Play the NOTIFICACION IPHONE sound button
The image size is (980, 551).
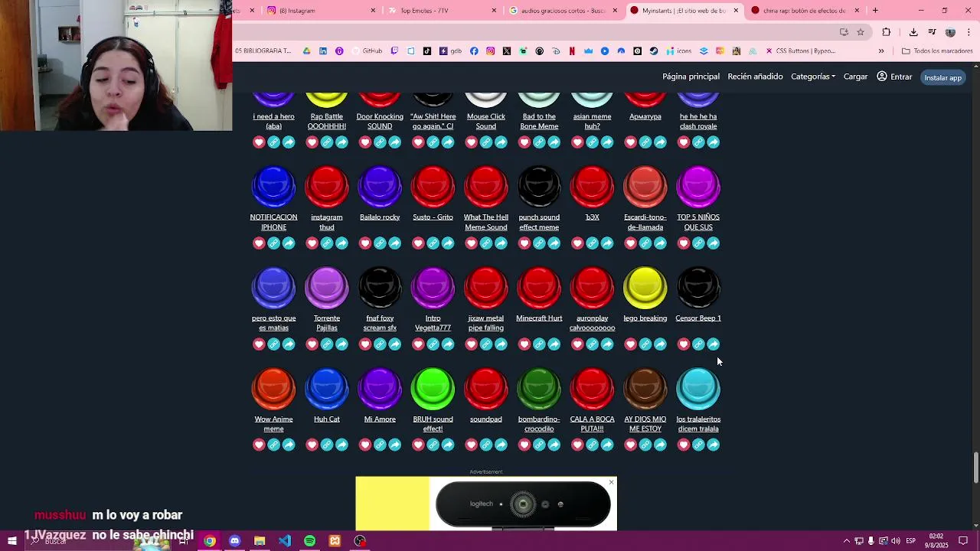(273, 187)
